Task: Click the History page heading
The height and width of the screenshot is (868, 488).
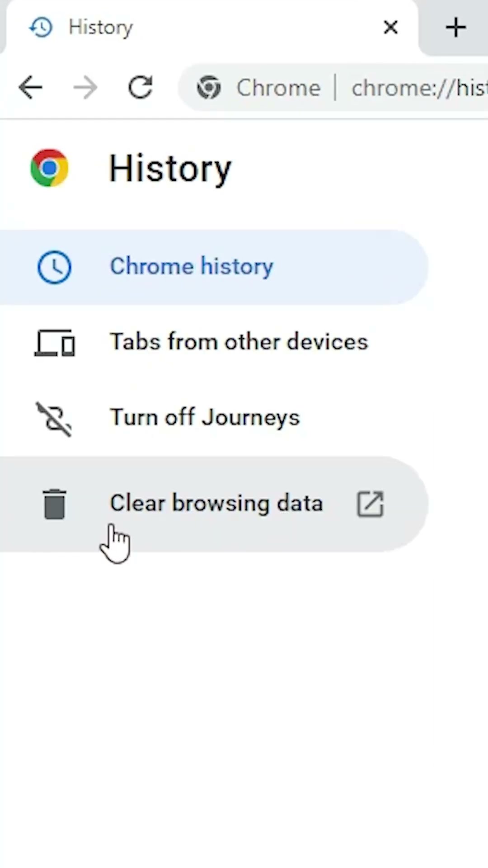Action: pos(170,169)
